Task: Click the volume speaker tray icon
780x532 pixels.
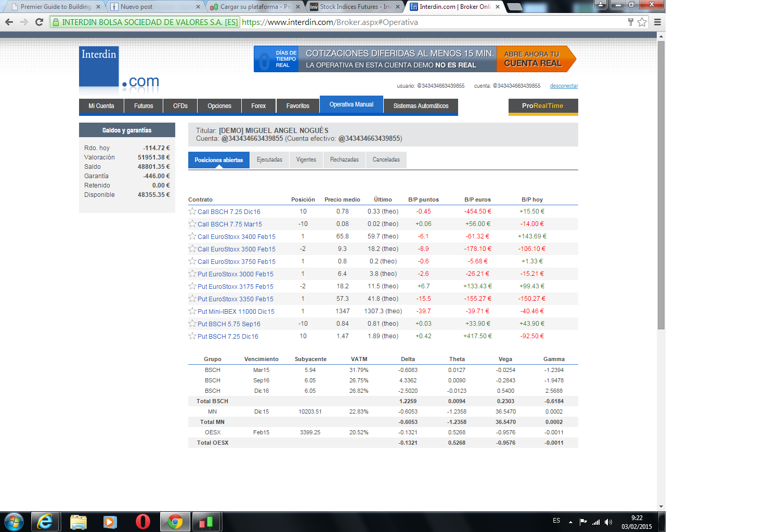Action: pyautogui.click(x=608, y=522)
